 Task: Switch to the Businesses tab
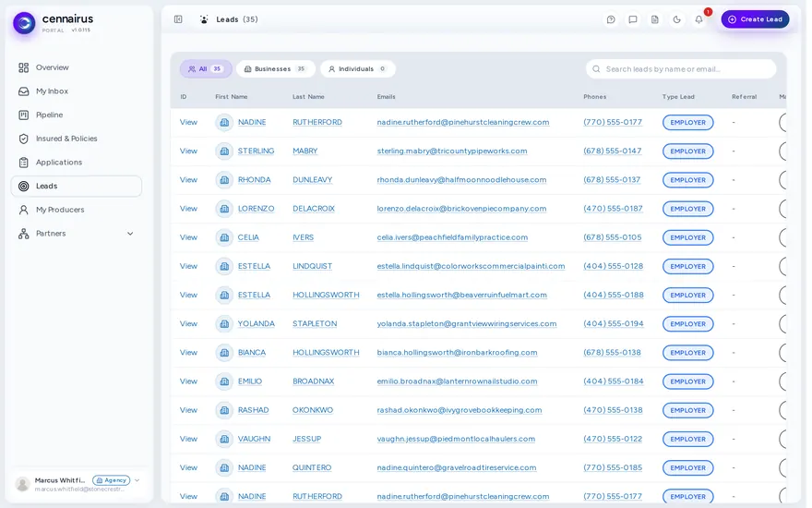[276, 69]
